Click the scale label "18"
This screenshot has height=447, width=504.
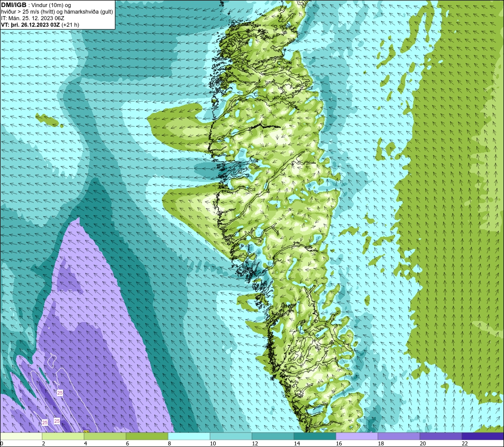(x=381, y=443)
